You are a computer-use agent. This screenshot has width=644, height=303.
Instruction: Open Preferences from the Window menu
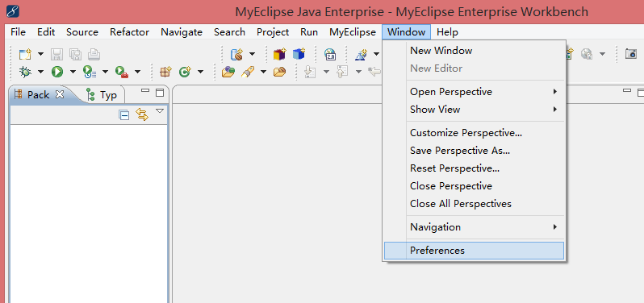(475, 251)
